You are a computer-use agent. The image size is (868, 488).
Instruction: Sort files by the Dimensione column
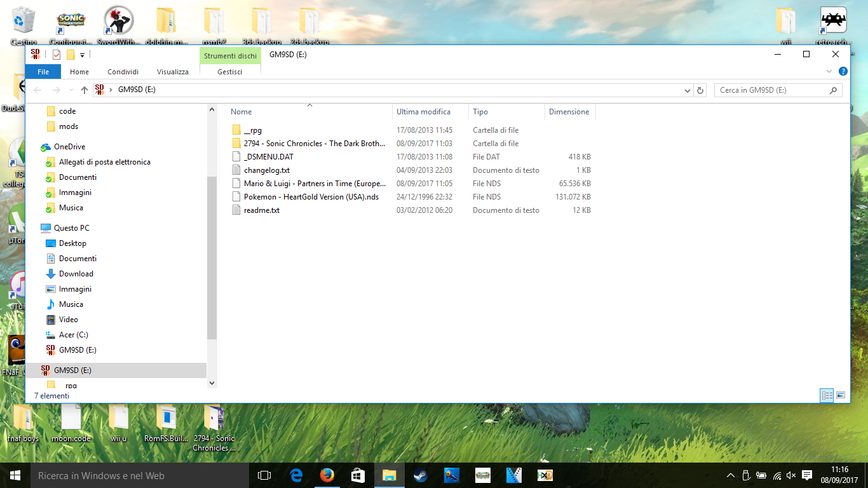570,112
